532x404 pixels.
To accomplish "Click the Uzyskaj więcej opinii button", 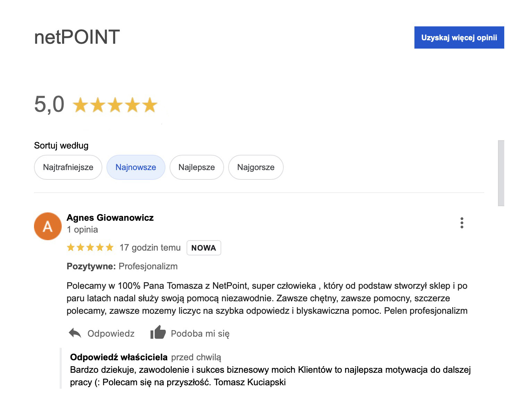I will [x=459, y=37].
